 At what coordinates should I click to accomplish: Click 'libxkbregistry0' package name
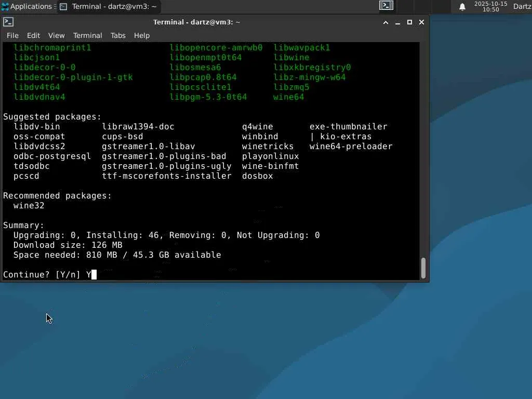312,67
